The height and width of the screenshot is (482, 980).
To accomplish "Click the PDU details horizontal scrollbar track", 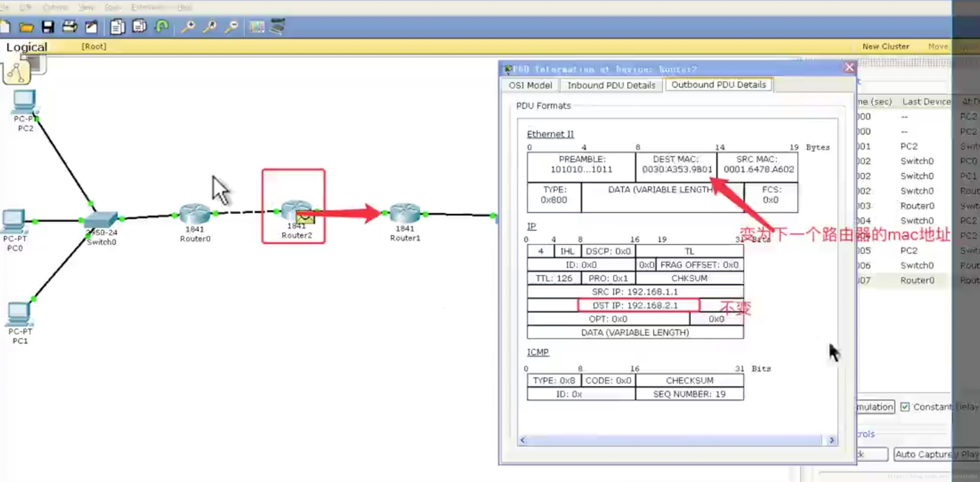I will (675, 440).
